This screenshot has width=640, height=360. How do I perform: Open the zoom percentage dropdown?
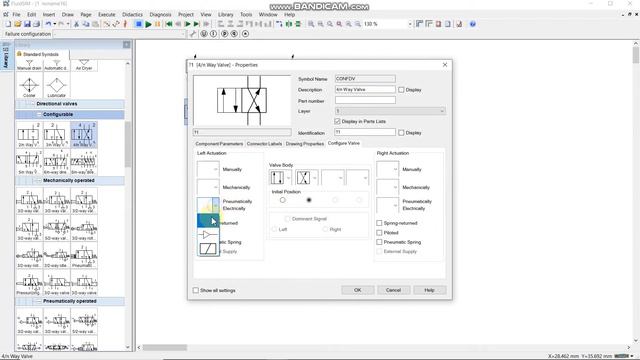pos(410,24)
